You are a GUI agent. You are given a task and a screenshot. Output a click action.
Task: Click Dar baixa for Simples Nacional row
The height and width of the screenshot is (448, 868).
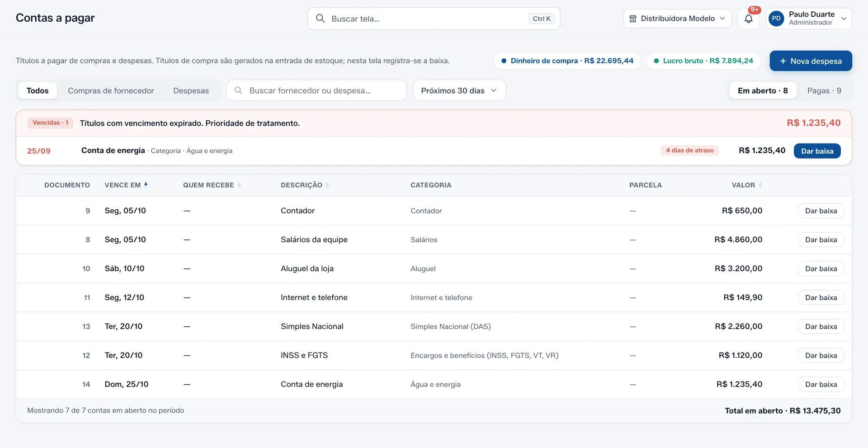(x=821, y=326)
